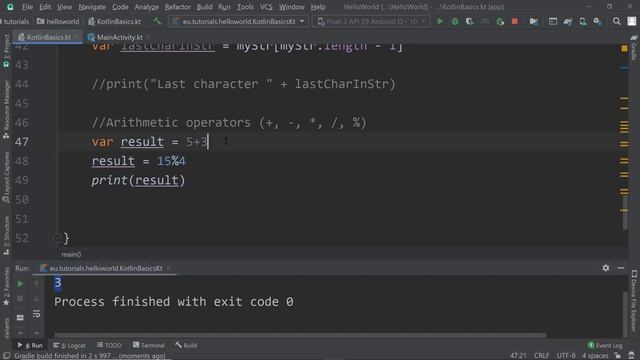Open the Event Log

click(604, 345)
